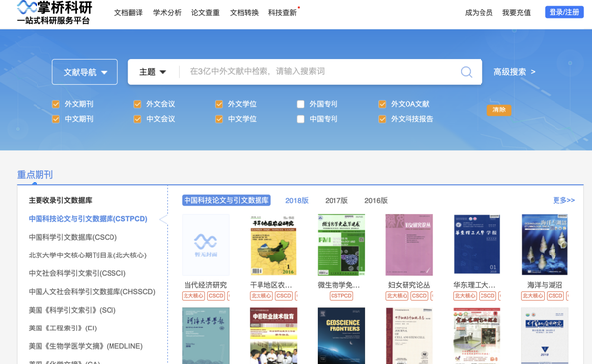Image resolution: width=592 pixels, height=364 pixels.
Task: Click the 登录/注册 button
Action: (x=564, y=12)
